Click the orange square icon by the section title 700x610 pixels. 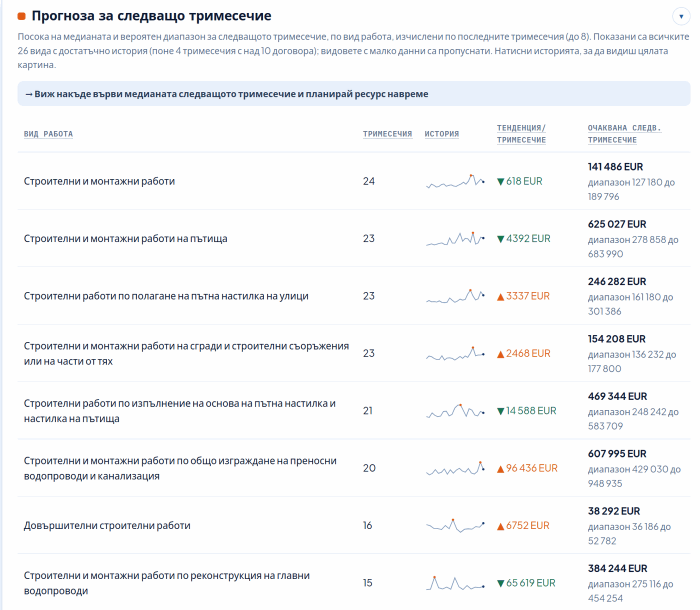(x=21, y=16)
